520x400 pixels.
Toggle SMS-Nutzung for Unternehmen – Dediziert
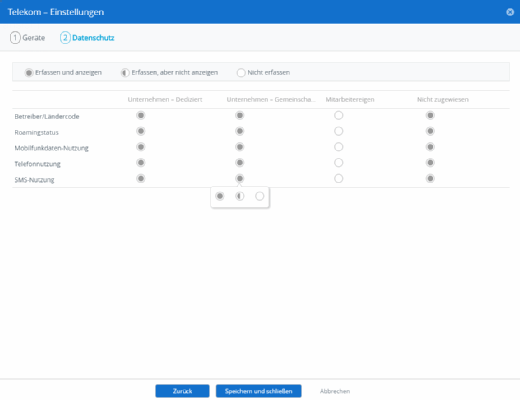click(x=141, y=179)
